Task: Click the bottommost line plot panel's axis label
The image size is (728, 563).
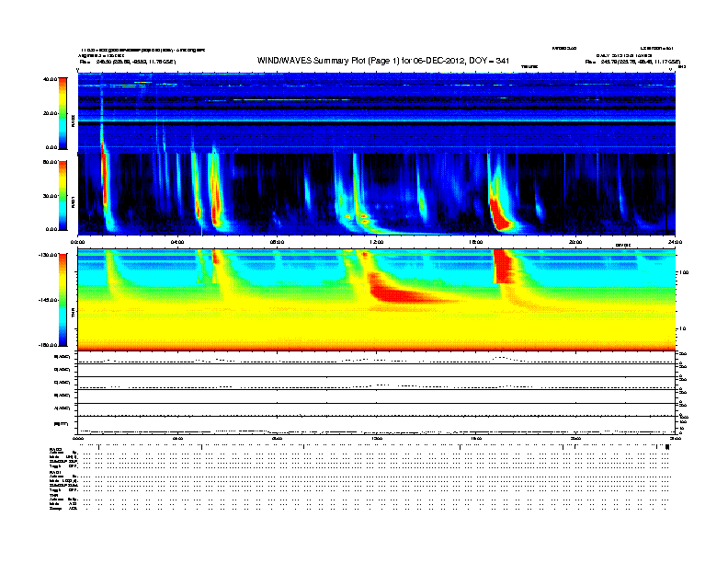Action: [x=61, y=424]
